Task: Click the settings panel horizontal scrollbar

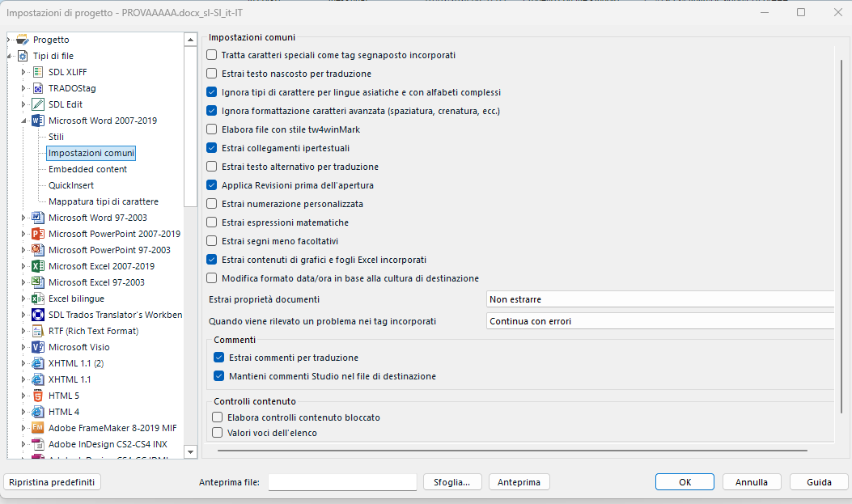Action: [x=512, y=451]
